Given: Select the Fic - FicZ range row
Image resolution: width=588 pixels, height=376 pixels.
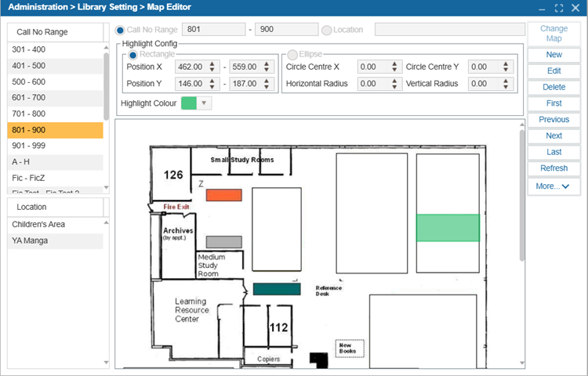Looking at the screenshot, I should coord(55,179).
